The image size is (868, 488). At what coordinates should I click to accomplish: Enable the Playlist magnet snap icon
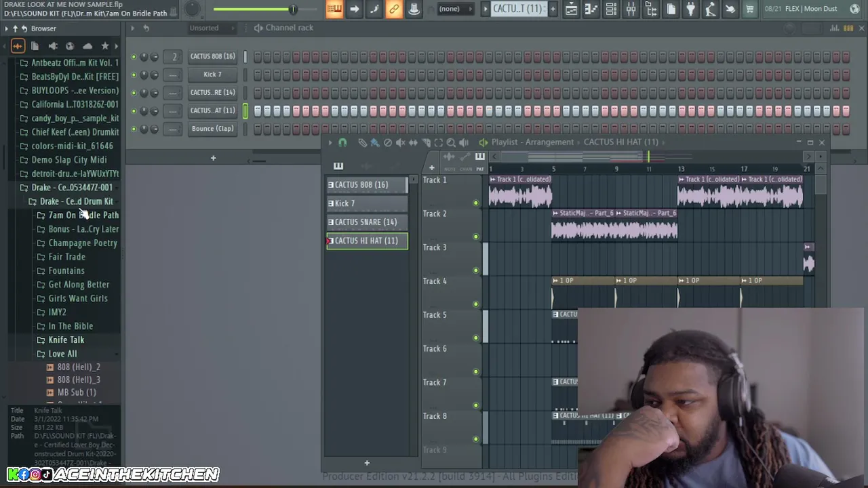tap(342, 142)
